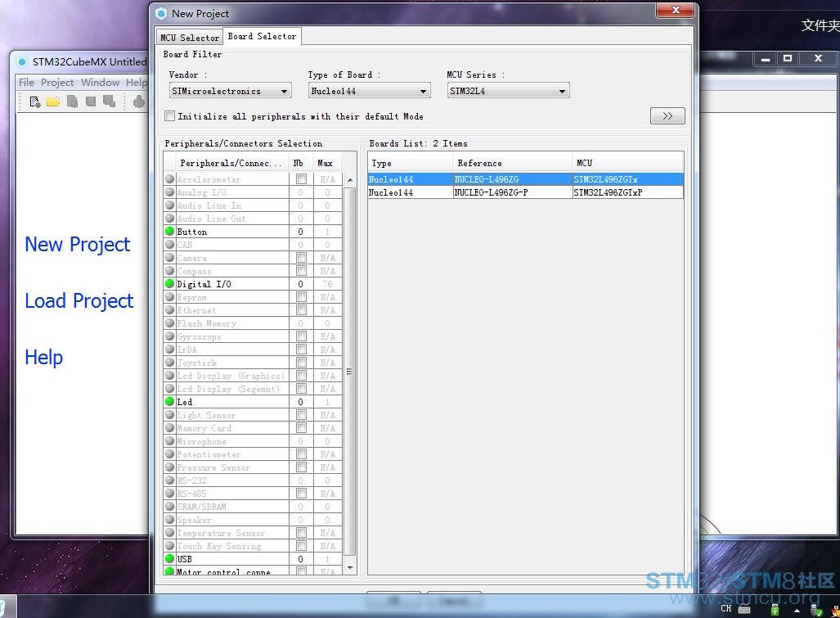Click the Load Project link on start page

pyautogui.click(x=79, y=300)
